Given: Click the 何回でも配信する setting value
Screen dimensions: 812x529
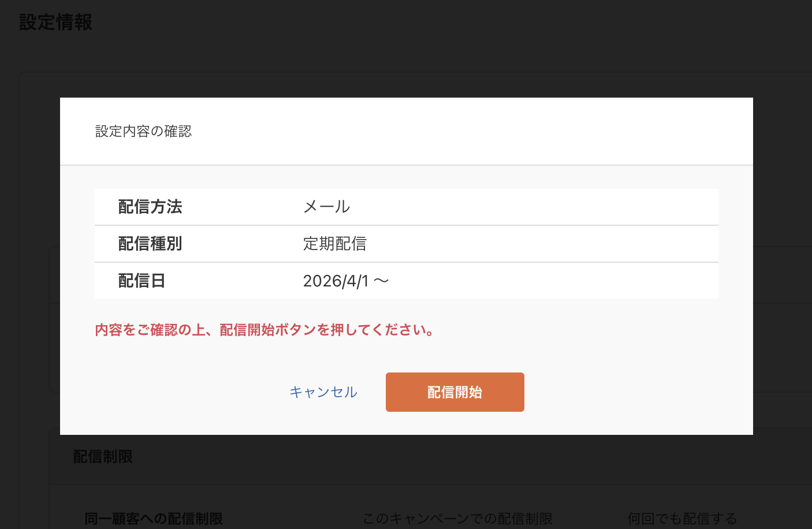Looking at the screenshot, I should [681, 519].
